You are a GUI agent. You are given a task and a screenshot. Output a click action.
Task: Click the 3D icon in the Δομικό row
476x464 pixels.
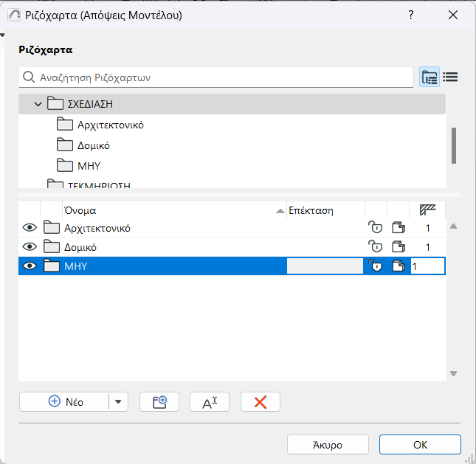(x=399, y=247)
